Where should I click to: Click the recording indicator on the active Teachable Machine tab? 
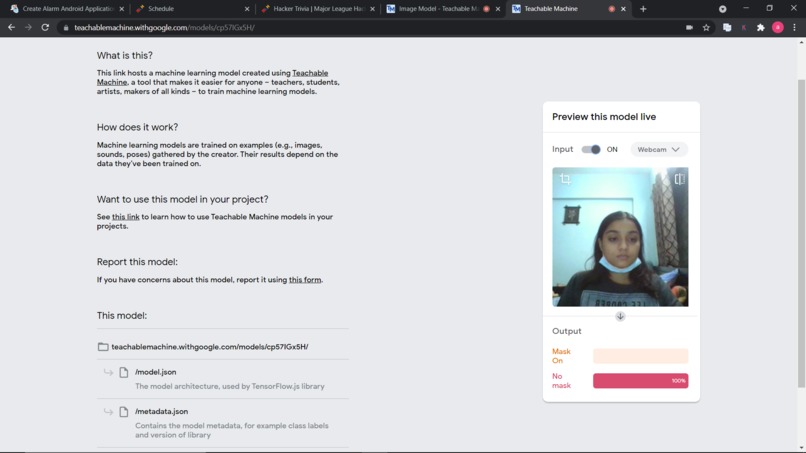[611, 9]
